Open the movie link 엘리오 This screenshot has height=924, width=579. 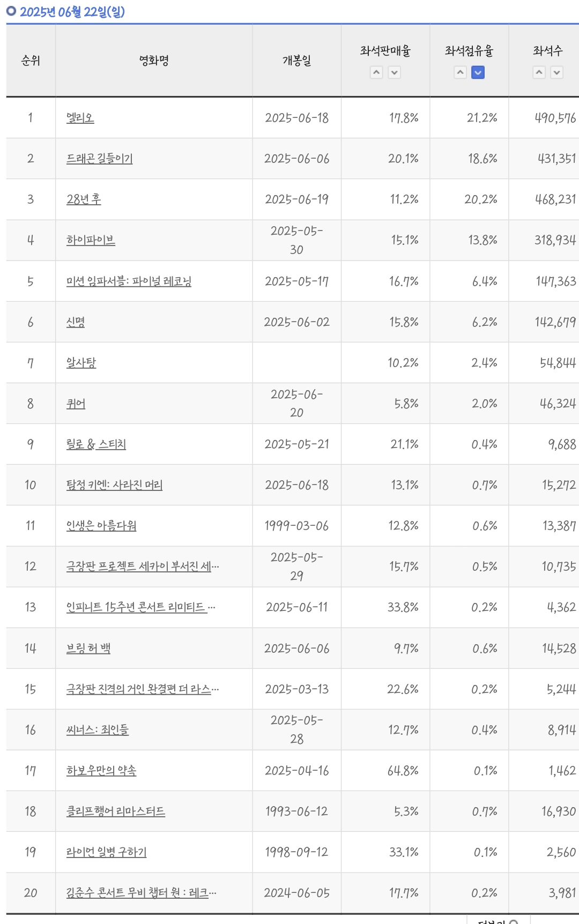80,117
